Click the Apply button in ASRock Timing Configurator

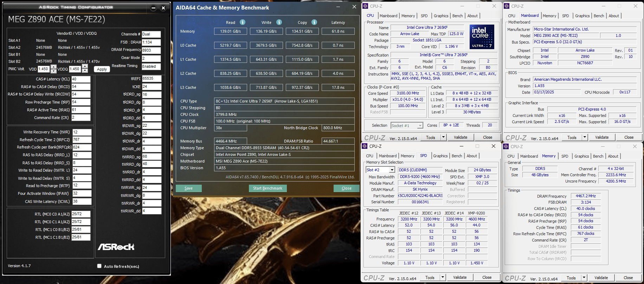102,69
